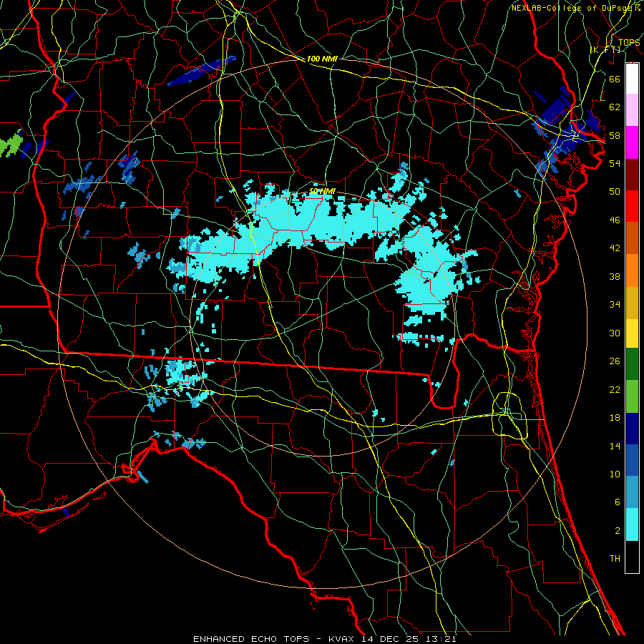Select the legend value 50
Viewport: 644px width, 644px height.
click(615, 192)
